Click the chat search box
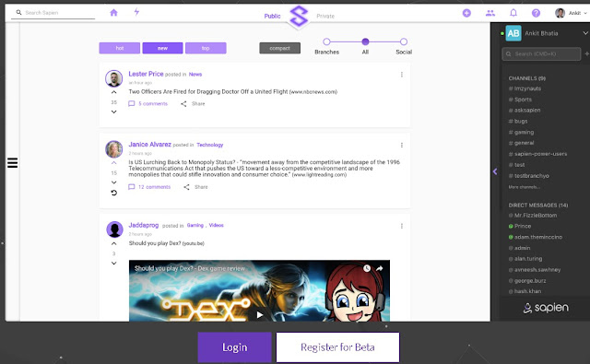Viewport: 590px width, 364px height. [541, 53]
